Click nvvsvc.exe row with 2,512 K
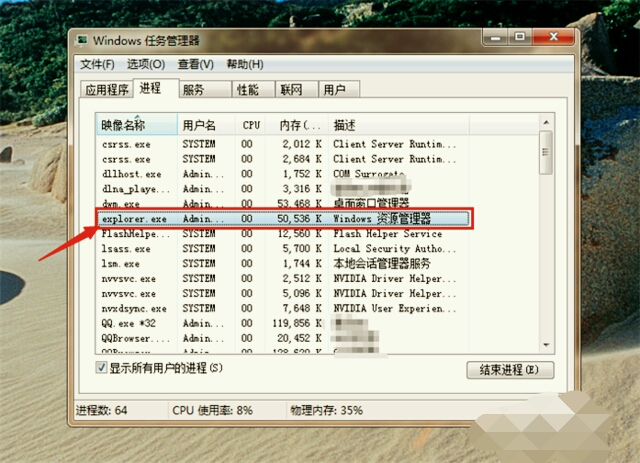This screenshot has height=463, width=640. [283, 279]
